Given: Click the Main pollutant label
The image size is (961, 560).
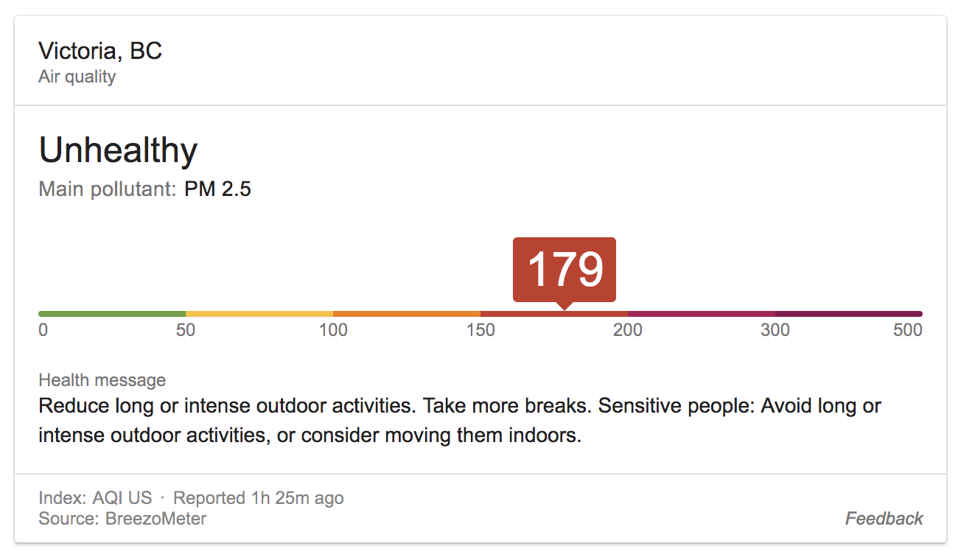Looking at the screenshot, I should (x=108, y=189).
